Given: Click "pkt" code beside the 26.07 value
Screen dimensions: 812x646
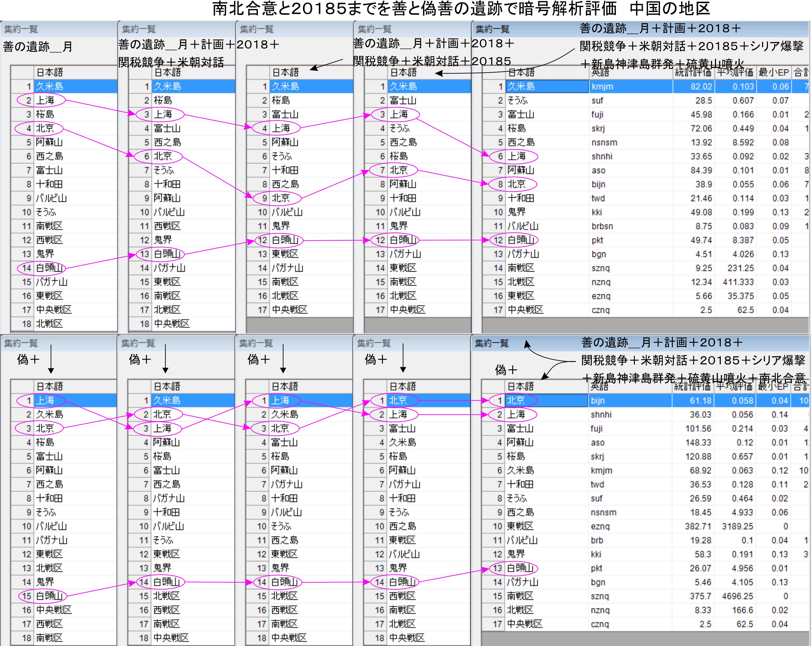Looking at the screenshot, I should coord(597,568).
